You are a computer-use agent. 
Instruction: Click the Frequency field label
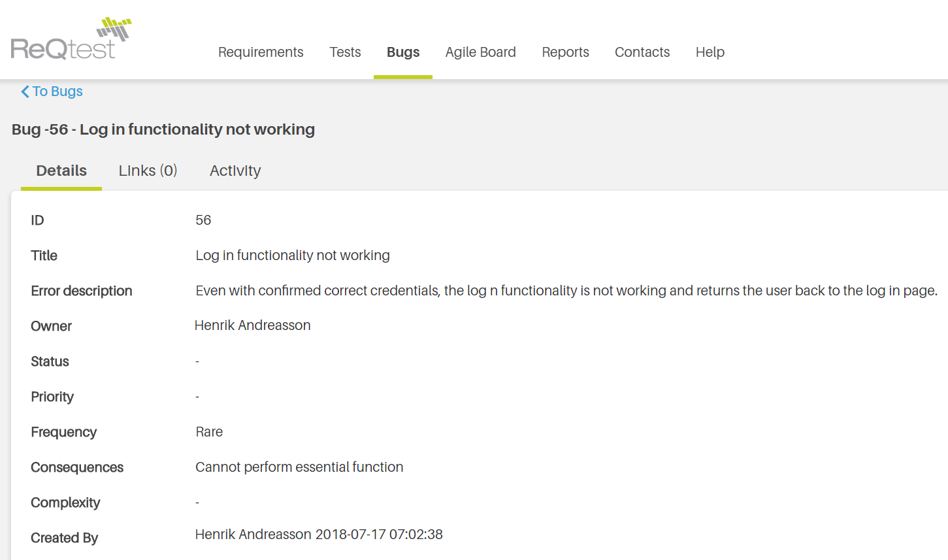(63, 432)
